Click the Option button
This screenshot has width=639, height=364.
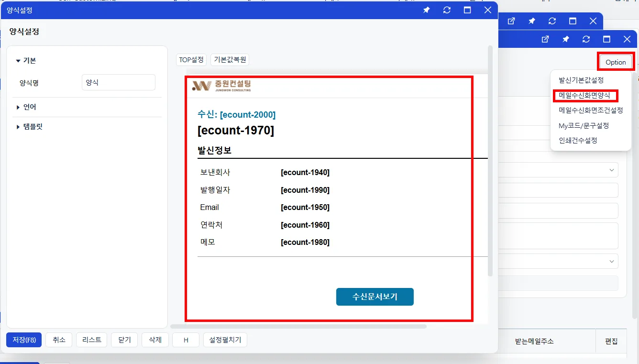(616, 62)
